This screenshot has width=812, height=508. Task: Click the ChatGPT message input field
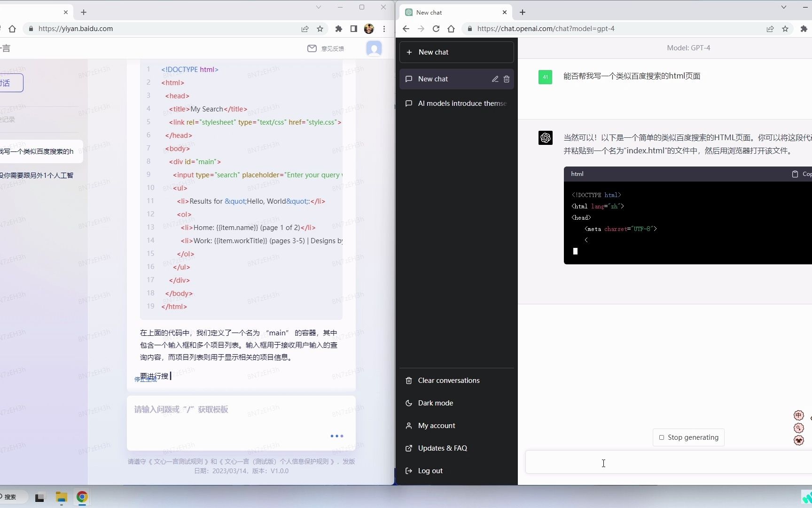668,462
